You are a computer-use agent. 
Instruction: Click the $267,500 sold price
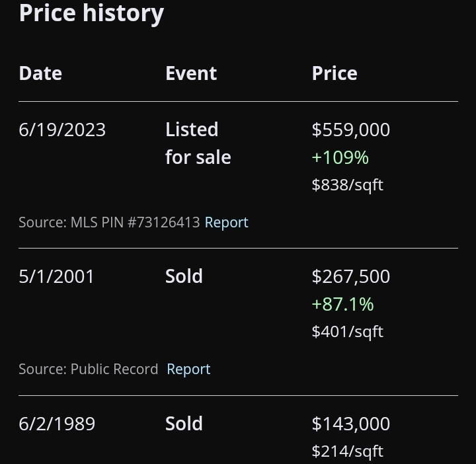tap(351, 276)
